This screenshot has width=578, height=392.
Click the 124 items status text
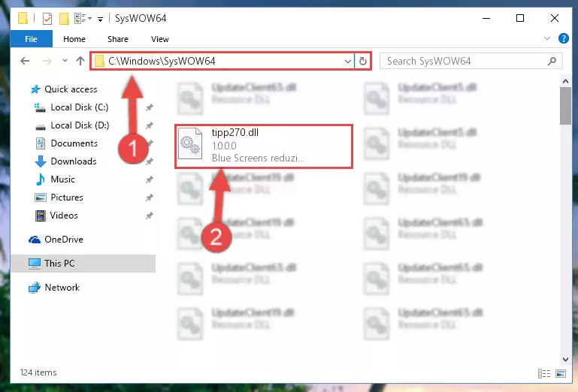coord(38,372)
